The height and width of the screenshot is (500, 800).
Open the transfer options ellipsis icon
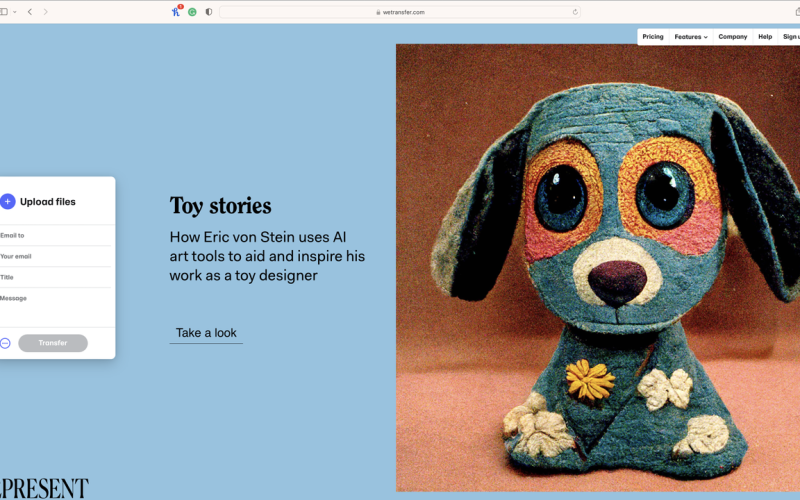pos(5,343)
